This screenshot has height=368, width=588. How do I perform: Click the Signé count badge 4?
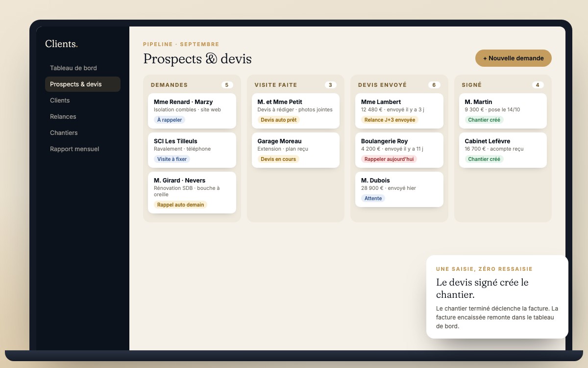pos(538,85)
